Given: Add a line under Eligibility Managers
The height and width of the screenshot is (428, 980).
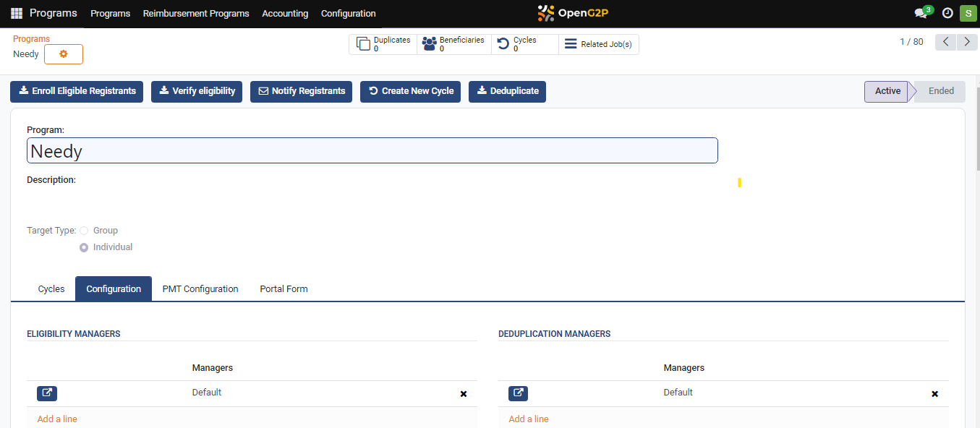Looking at the screenshot, I should 57,419.
